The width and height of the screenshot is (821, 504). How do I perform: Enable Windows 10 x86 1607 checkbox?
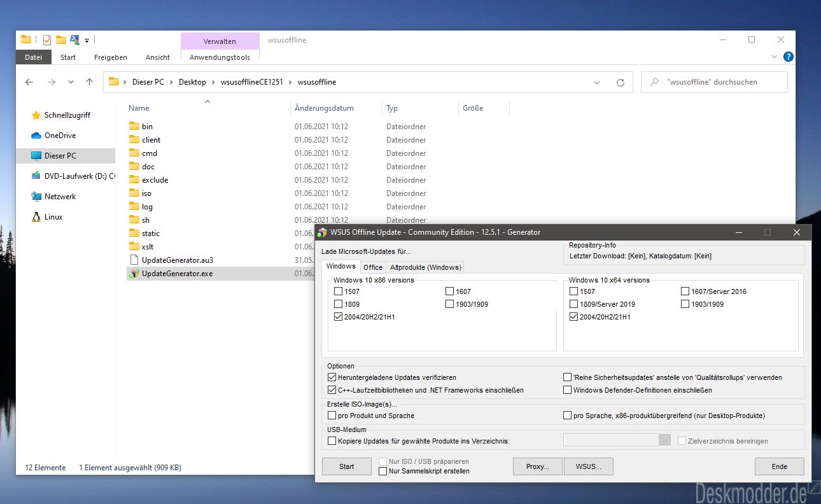[450, 291]
